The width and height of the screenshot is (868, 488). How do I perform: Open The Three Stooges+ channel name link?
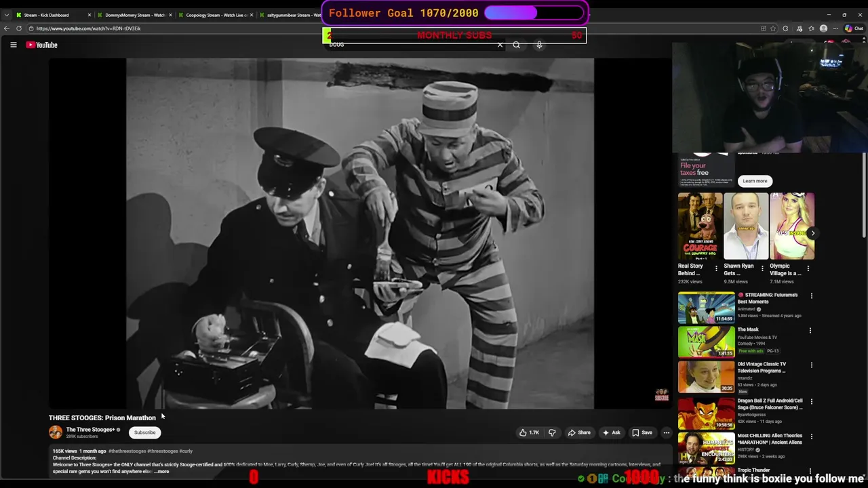pos(90,430)
